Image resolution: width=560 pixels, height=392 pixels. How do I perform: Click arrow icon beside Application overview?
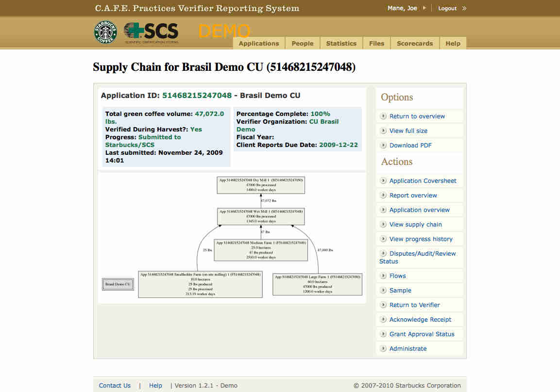point(383,210)
